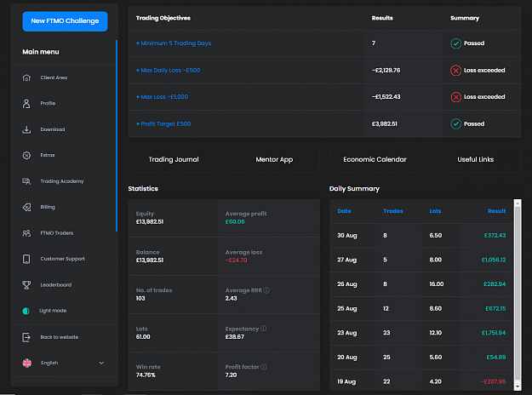This screenshot has height=395, width=532.
Task: Start a New FTMO Challenge
Action: pos(65,21)
